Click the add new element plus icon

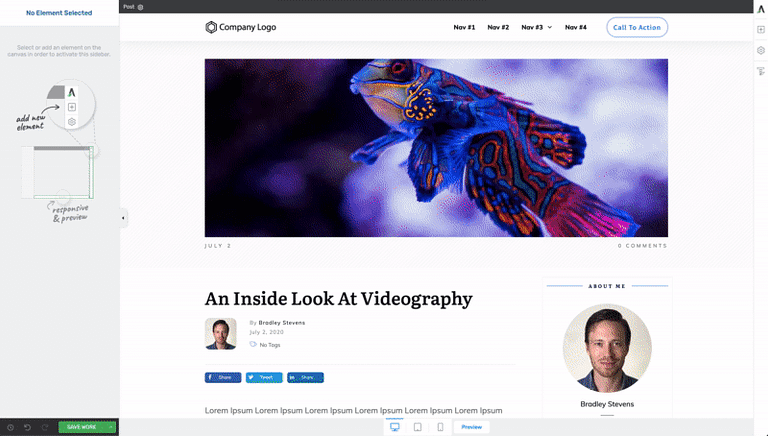pos(761,30)
